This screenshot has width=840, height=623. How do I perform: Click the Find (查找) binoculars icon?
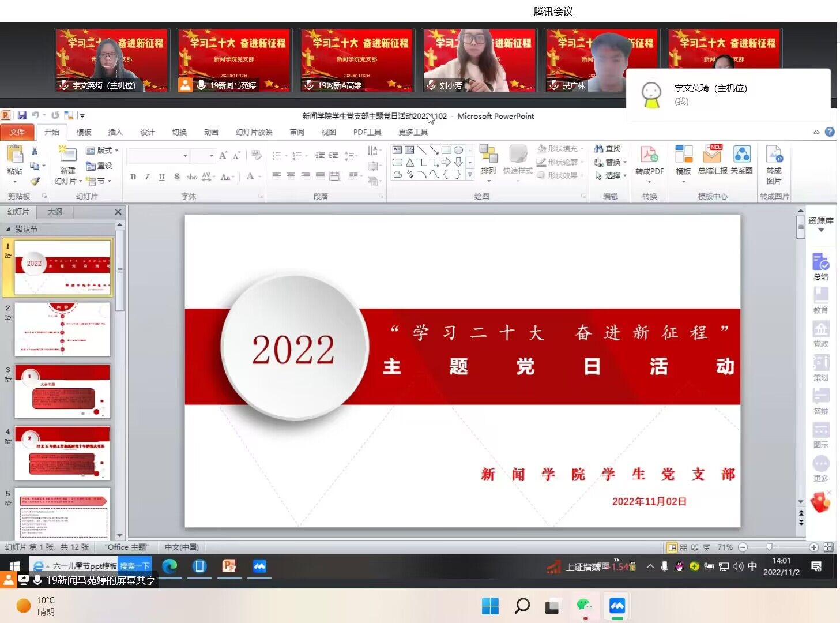(598, 149)
